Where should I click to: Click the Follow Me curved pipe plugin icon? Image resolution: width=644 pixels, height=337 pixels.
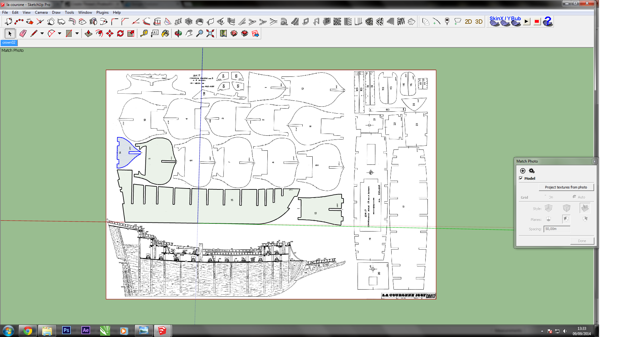[x=72, y=22]
